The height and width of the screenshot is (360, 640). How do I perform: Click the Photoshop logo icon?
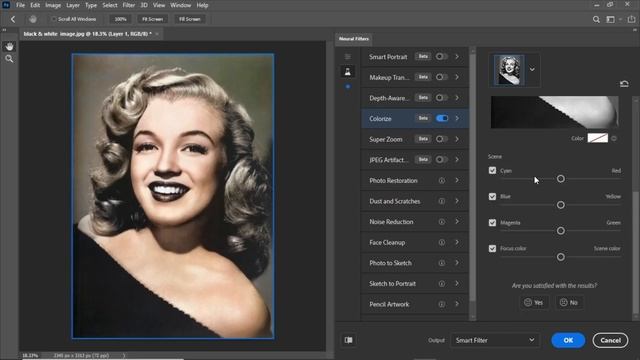click(6, 5)
